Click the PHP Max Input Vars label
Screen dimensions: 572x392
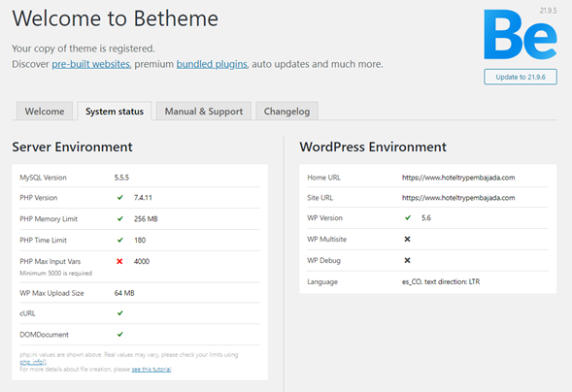(x=50, y=261)
